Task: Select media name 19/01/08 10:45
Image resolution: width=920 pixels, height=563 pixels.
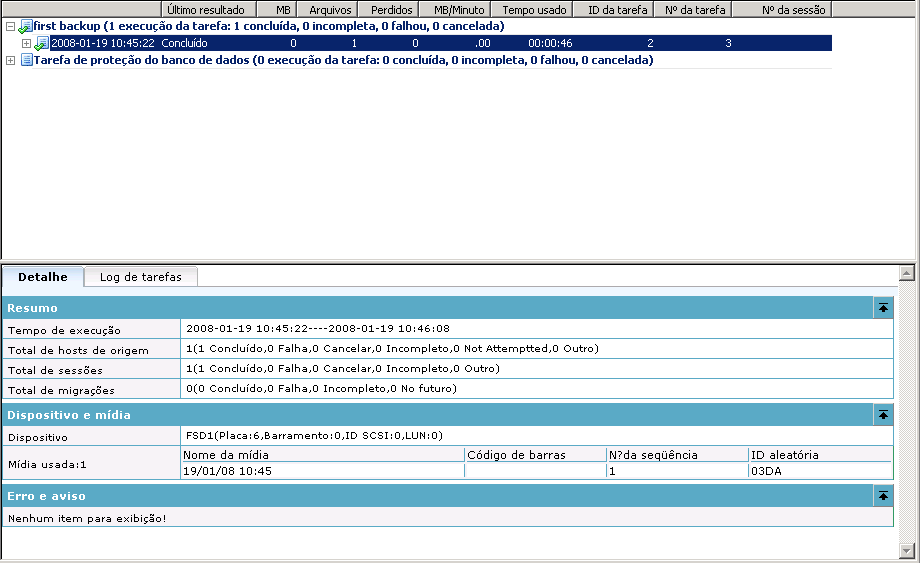Action: 227,471
